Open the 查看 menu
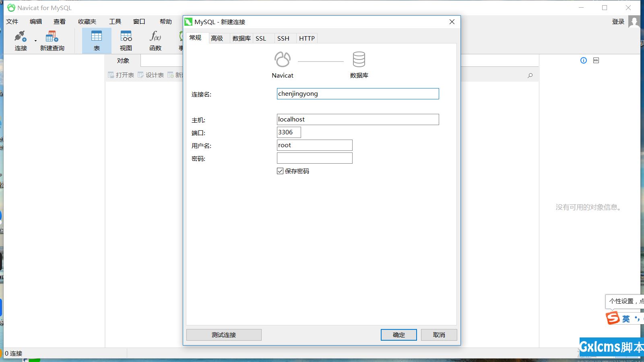 point(60,22)
